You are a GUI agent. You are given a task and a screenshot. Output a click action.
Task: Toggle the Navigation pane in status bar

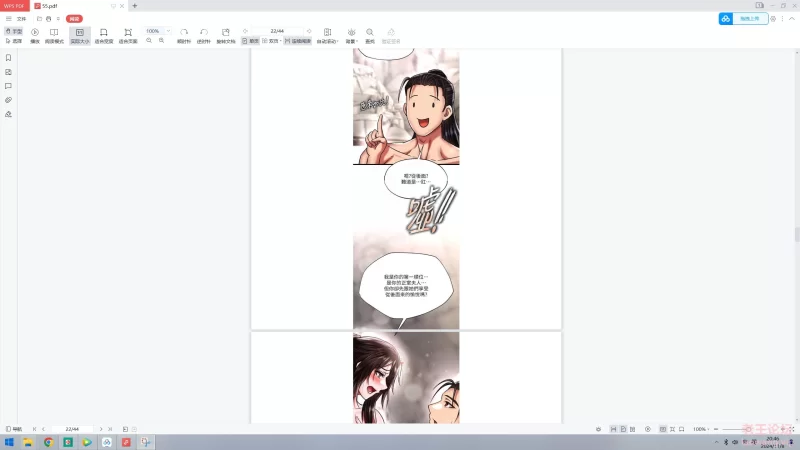tap(14, 429)
